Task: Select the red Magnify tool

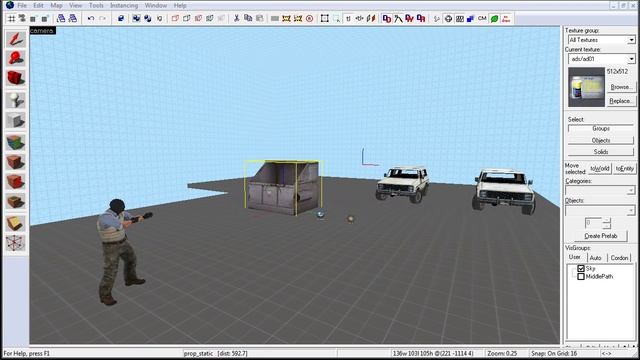Action: (x=16, y=59)
